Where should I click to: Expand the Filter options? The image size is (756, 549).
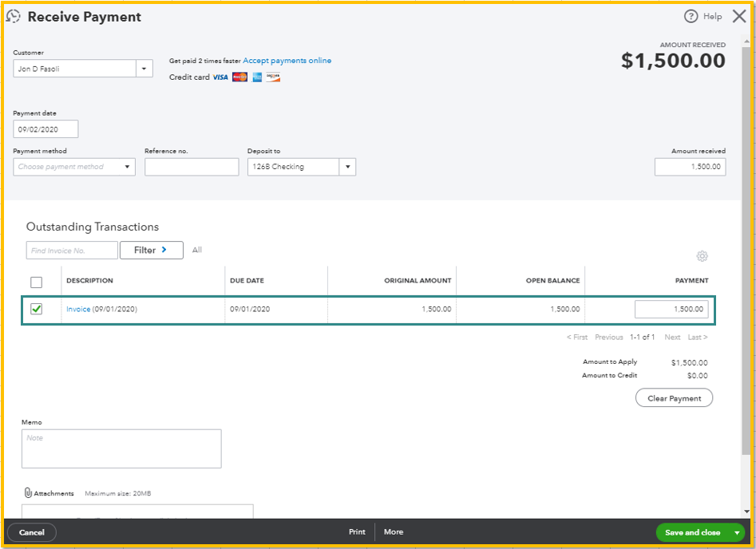(152, 250)
